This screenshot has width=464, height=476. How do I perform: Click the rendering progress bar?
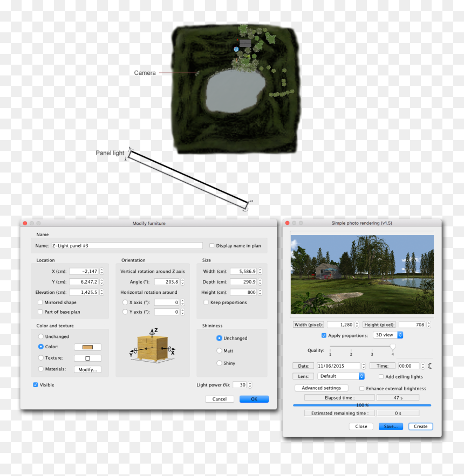tap(362, 405)
